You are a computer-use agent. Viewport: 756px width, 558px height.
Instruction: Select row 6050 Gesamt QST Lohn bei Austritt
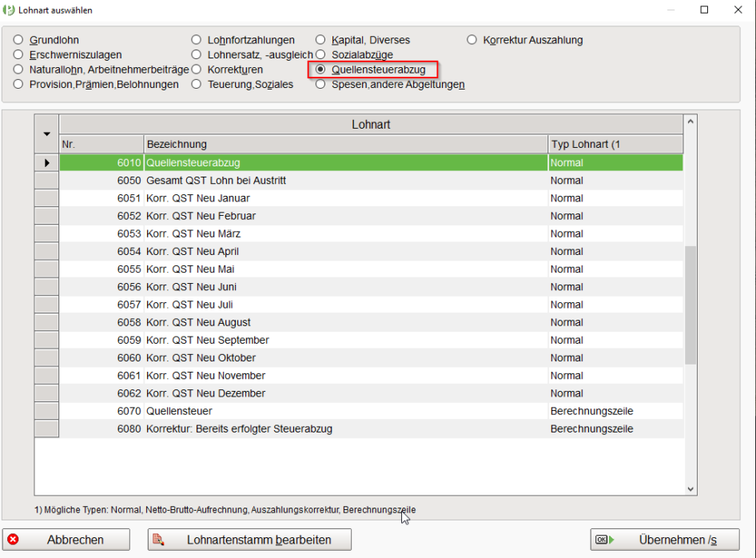click(372, 181)
